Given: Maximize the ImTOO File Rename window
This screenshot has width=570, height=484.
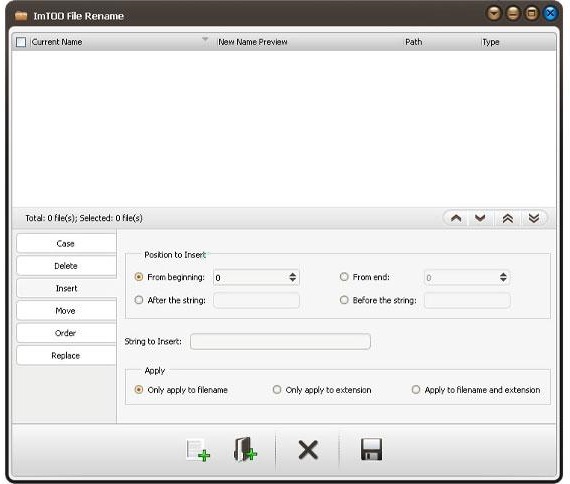Looking at the screenshot, I should [531, 13].
